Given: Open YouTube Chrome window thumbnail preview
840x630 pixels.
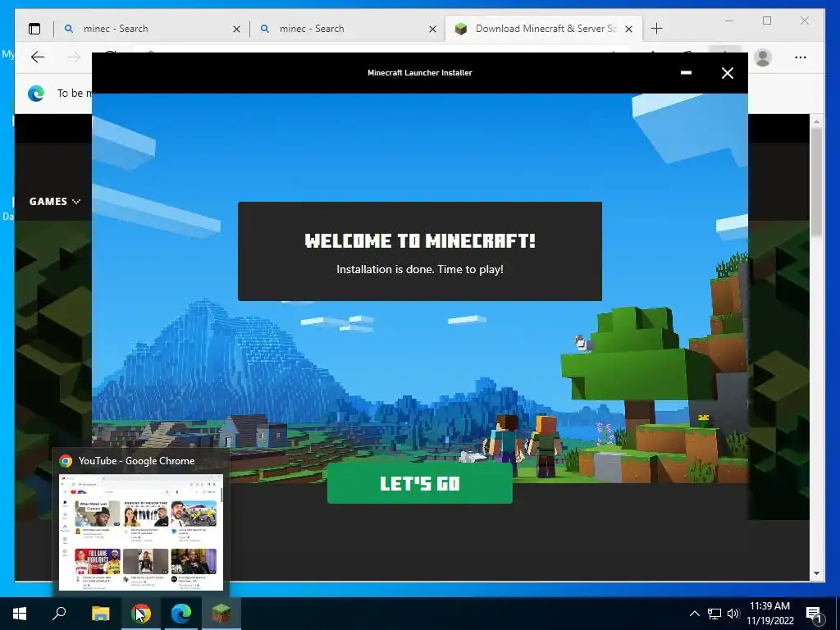Looking at the screenshot, I should click(141, 532).
